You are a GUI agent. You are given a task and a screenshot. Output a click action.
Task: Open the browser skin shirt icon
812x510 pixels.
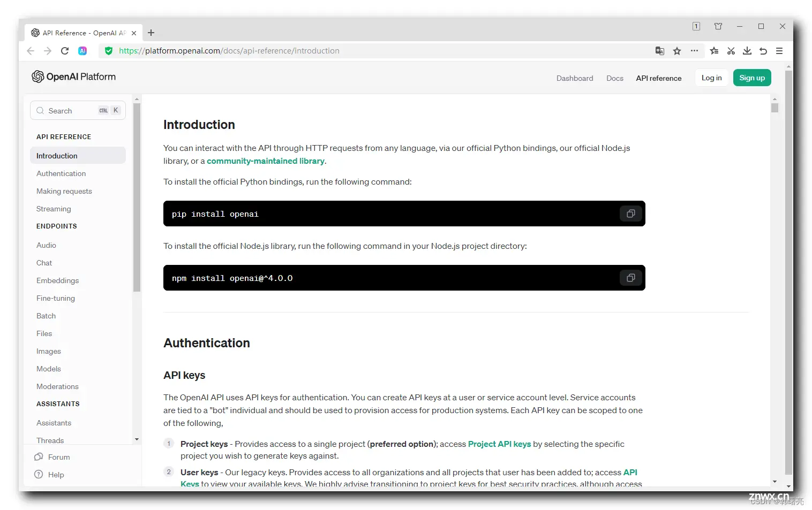click(x=718, y=26)
